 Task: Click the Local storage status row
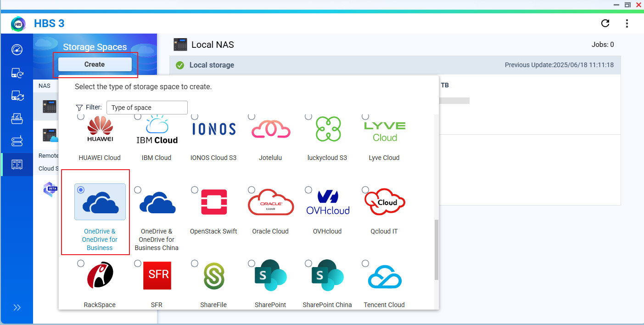pos(395,65)
